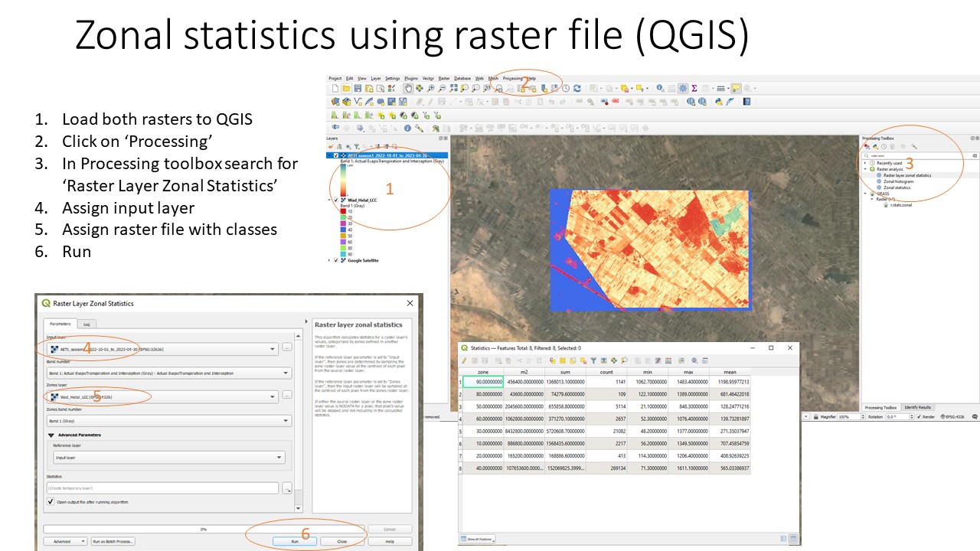Open the Zones layer dropdown

273,397
